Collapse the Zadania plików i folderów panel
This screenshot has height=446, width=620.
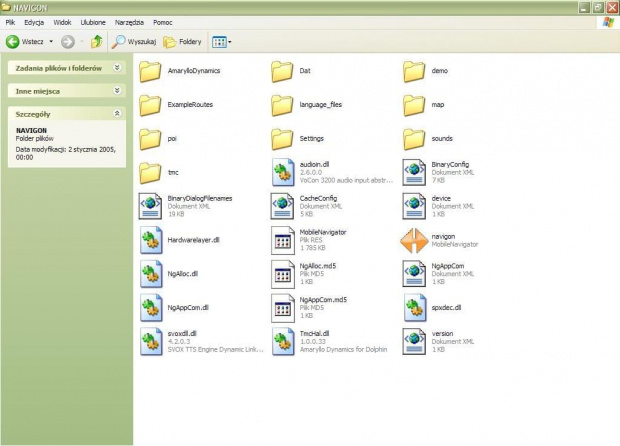pos(117,67)
